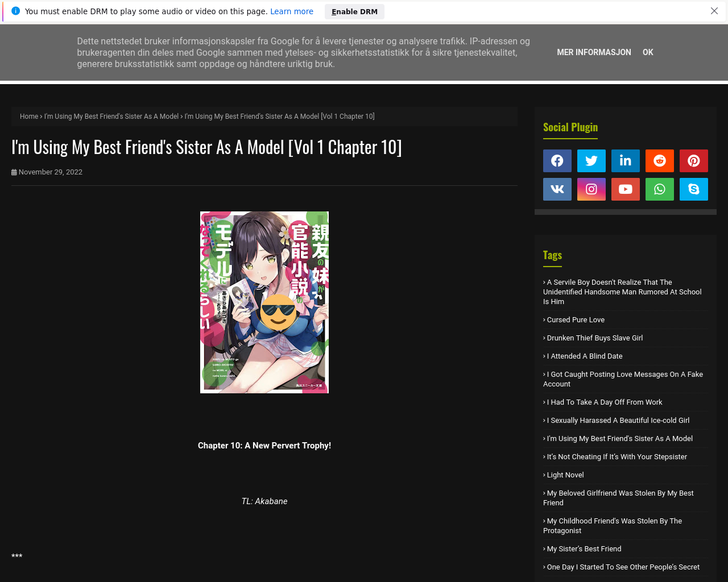
Task: Open the series breadcrumb link
Action: coord(111,117)
